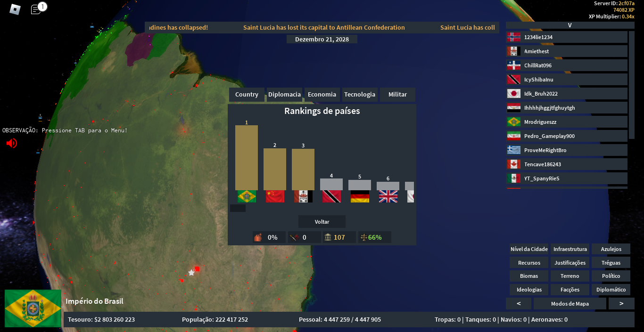Viewport: 644px width, 332px height.
Task: Click the large Império do Brasil flag
Action: 33,308
